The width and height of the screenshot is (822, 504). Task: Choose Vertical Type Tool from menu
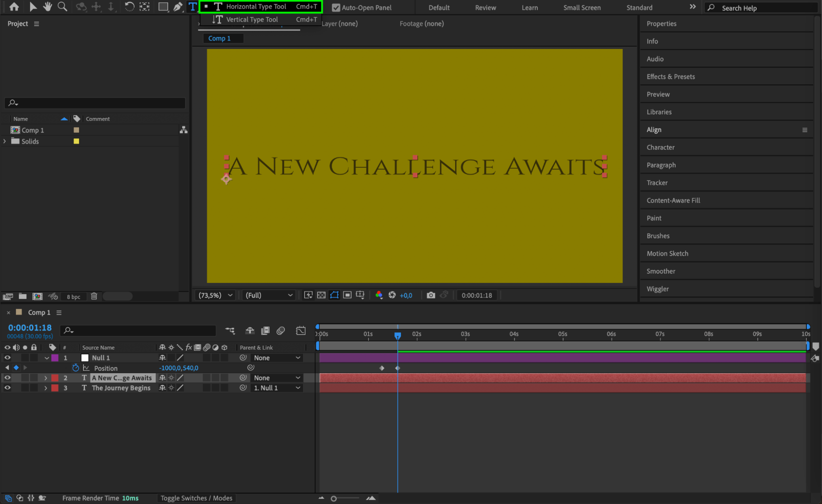pyautogui.click(x=252, y=19)
